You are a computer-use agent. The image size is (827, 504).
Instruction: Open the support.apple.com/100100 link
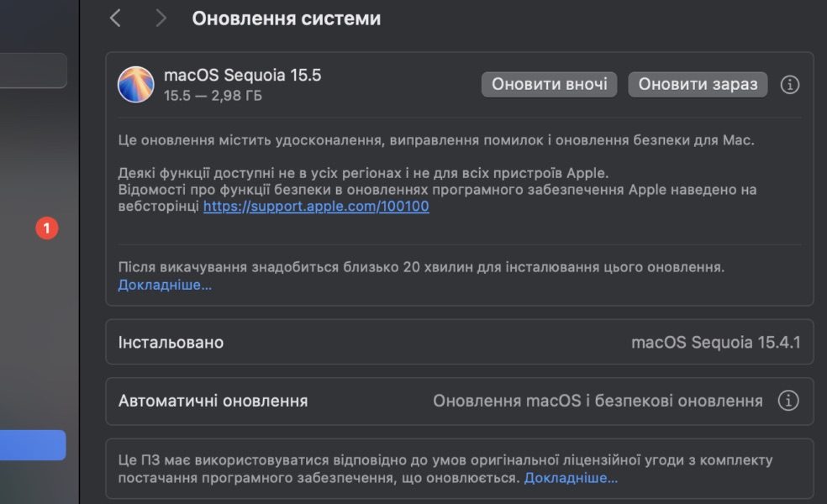tap(316, 206)
